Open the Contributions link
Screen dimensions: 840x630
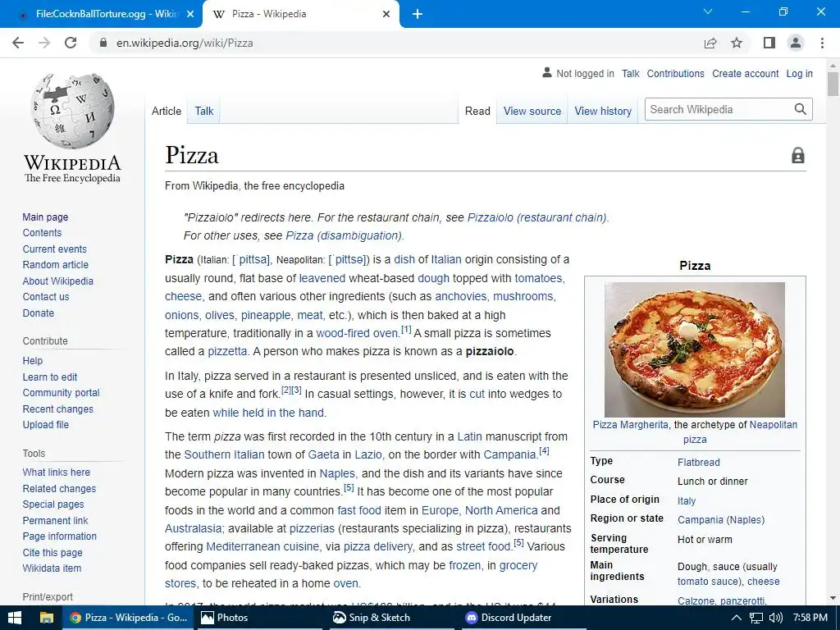[x=676, y=73]
